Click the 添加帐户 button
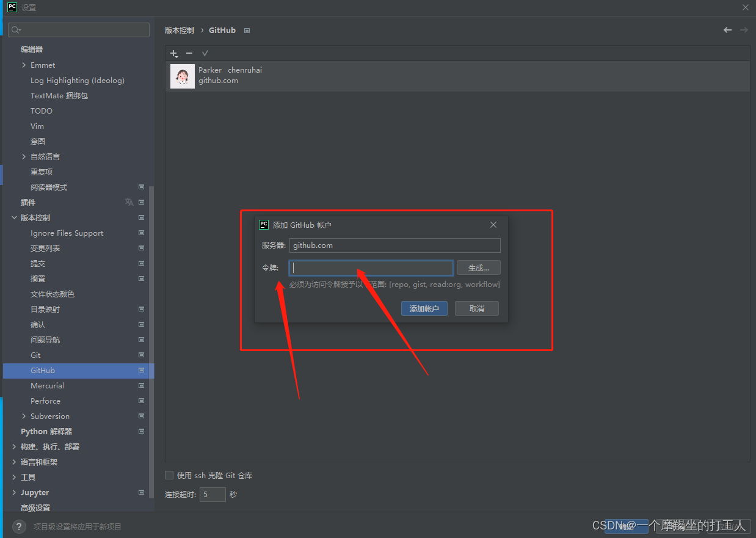This screenshot has height=538, width=756. pos(424,308)
